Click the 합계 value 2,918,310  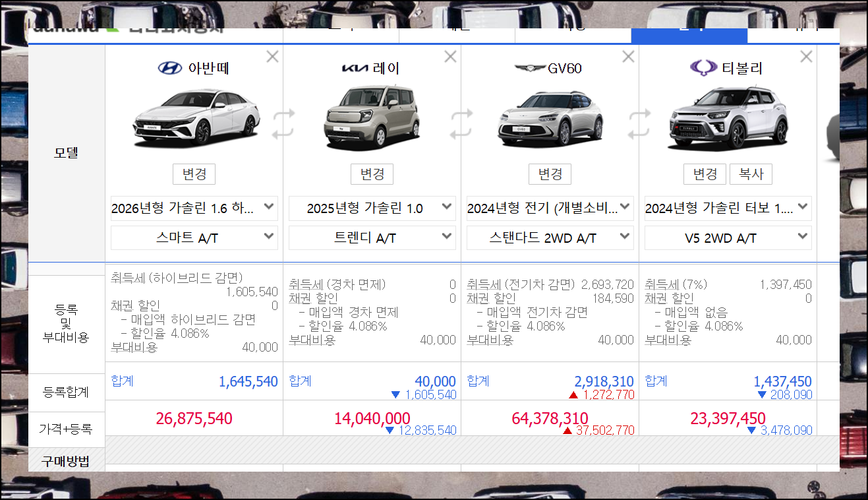coord(604,381)
